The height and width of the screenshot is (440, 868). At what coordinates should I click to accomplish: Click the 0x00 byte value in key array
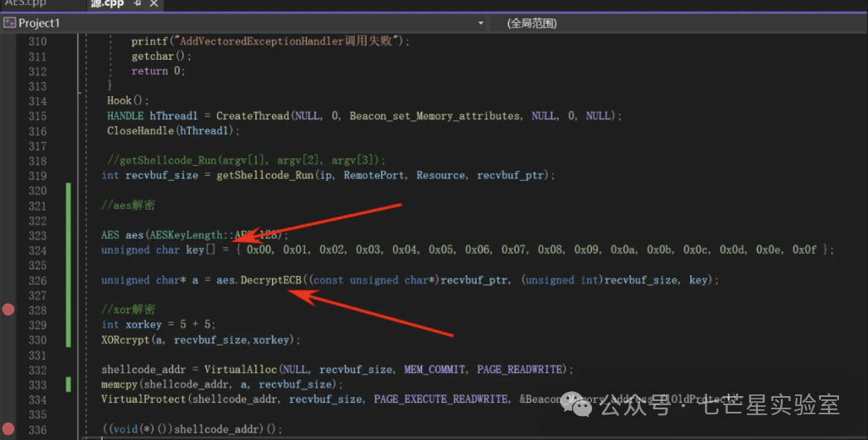click(259, 249)
